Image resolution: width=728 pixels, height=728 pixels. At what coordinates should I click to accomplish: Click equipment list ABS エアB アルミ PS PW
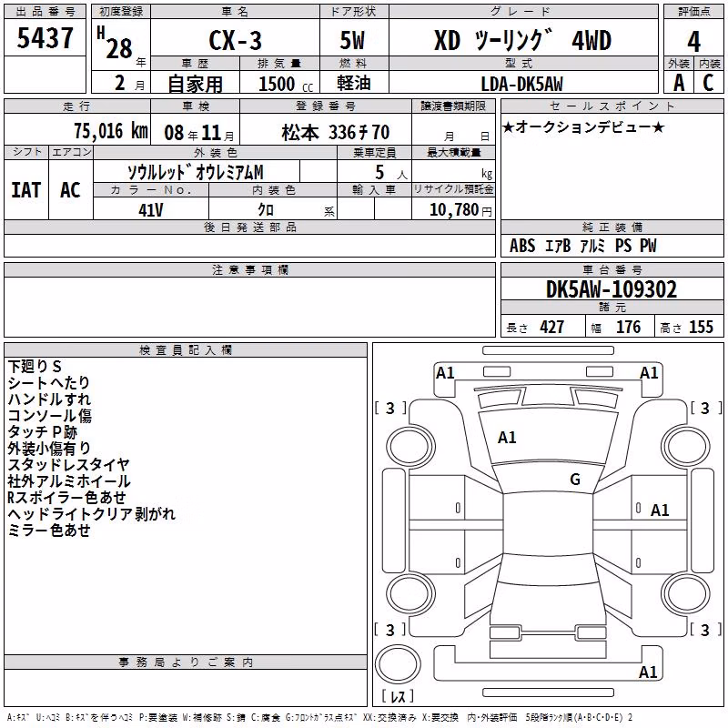(x=582, y=246)
